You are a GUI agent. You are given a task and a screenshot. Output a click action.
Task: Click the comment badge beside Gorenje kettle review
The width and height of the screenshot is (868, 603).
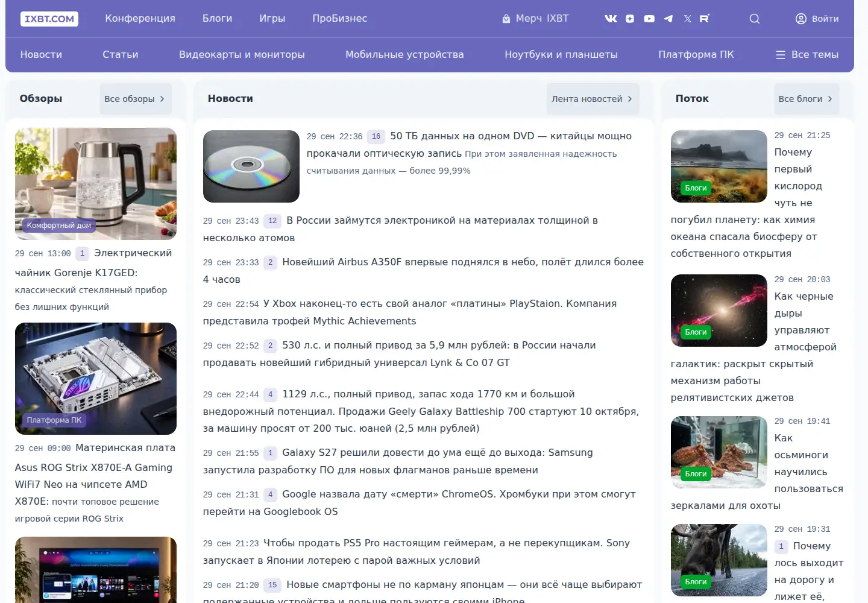(83, 253)
